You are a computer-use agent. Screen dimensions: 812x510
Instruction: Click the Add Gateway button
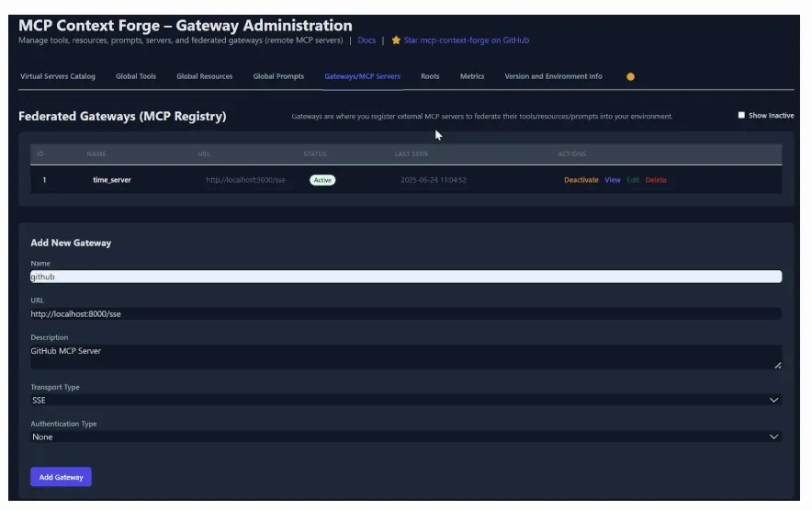click(62, 477)
